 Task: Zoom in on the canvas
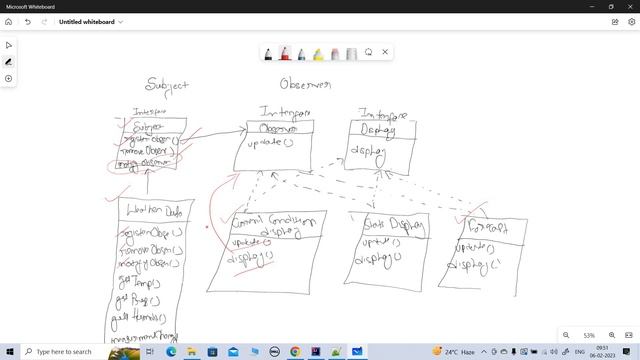[x=612, y=335]
